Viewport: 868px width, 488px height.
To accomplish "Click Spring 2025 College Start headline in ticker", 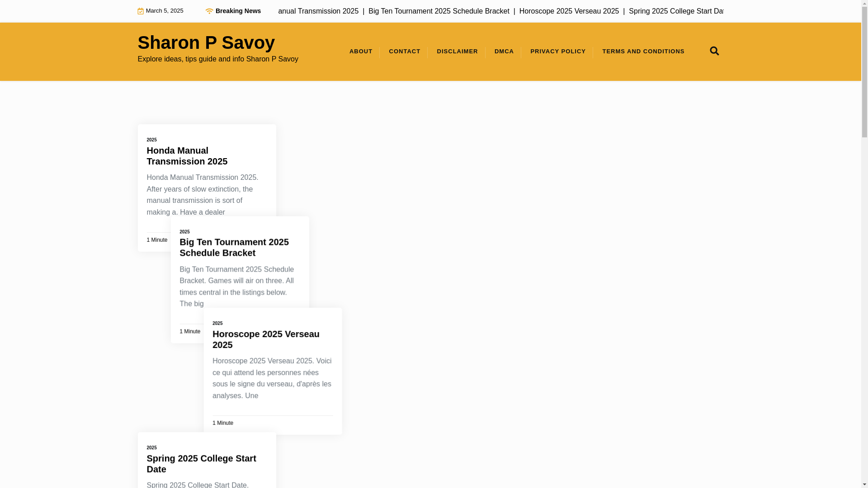I will pos(676,11).
